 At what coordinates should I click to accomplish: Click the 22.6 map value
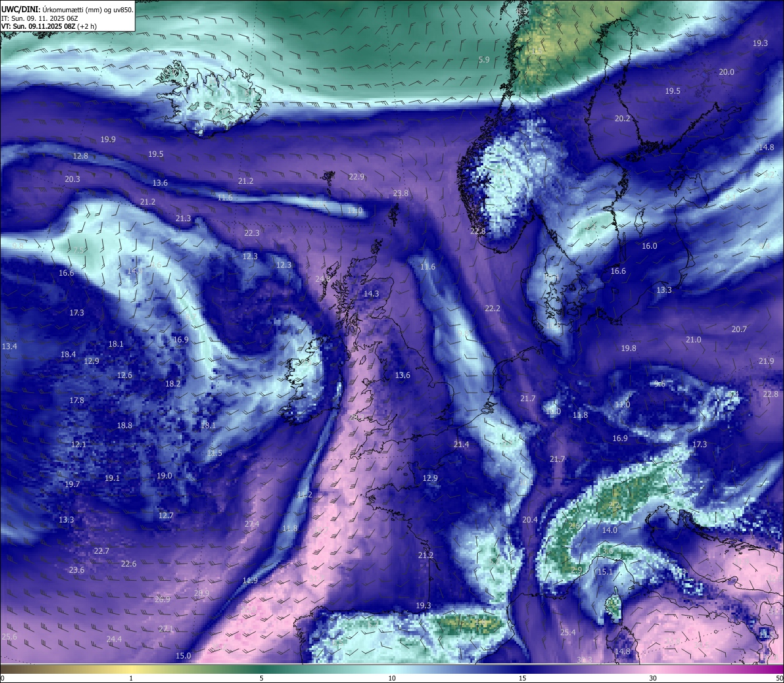coord(129,564)
